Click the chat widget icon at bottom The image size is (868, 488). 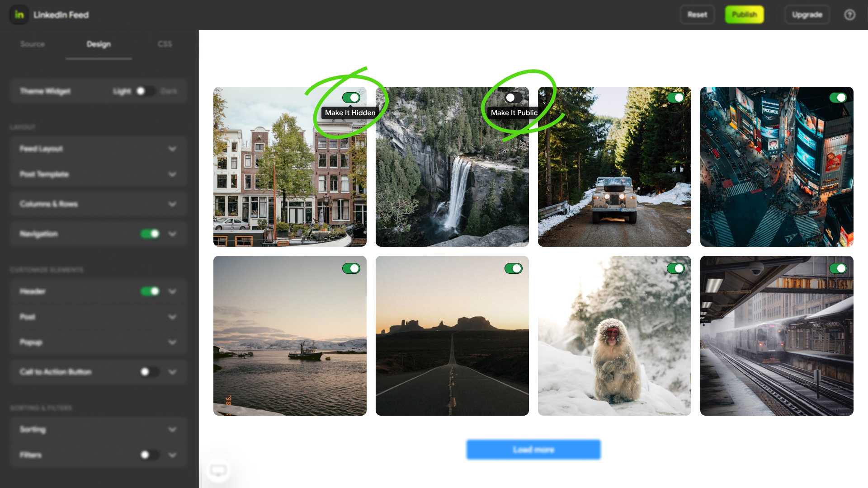[x=218, y=471]
